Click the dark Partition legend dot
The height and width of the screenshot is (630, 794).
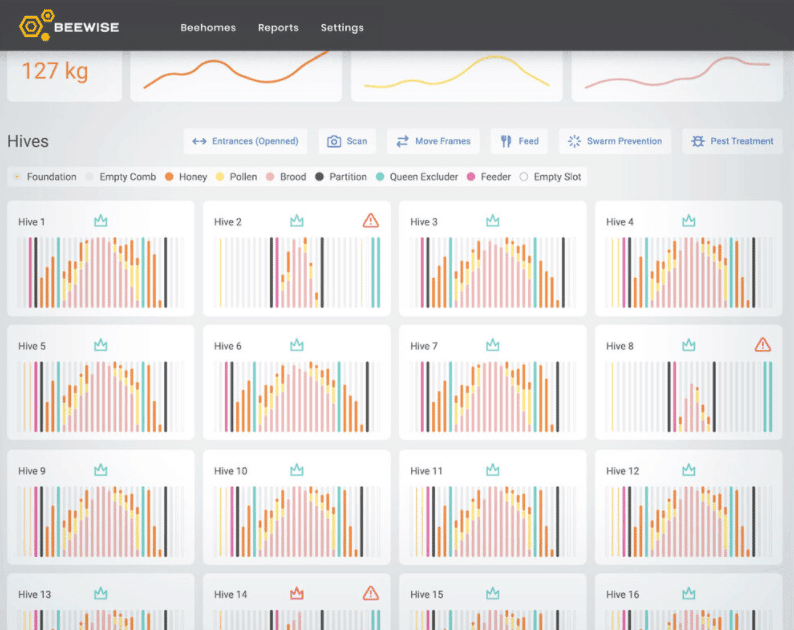tap(319, 177)
